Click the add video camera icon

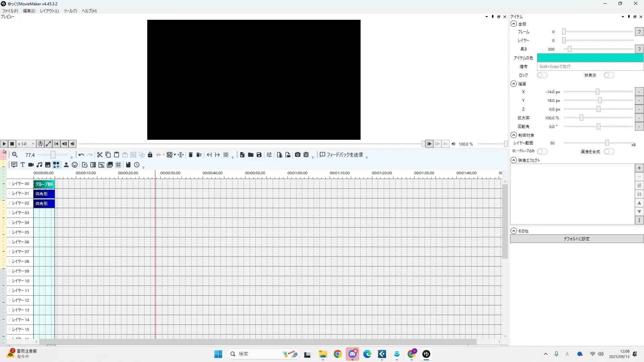pyautogui.click(x=31, y=165)
